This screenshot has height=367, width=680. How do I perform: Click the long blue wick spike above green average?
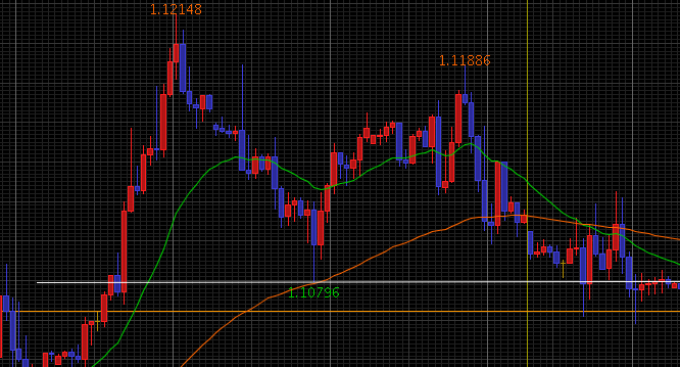click(242, 97)
